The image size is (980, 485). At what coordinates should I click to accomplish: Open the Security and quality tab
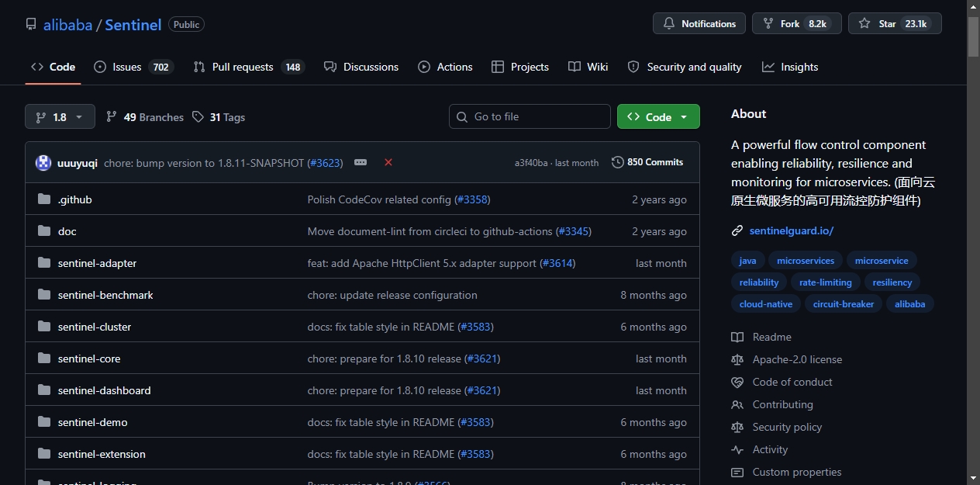tap(685, 67)
